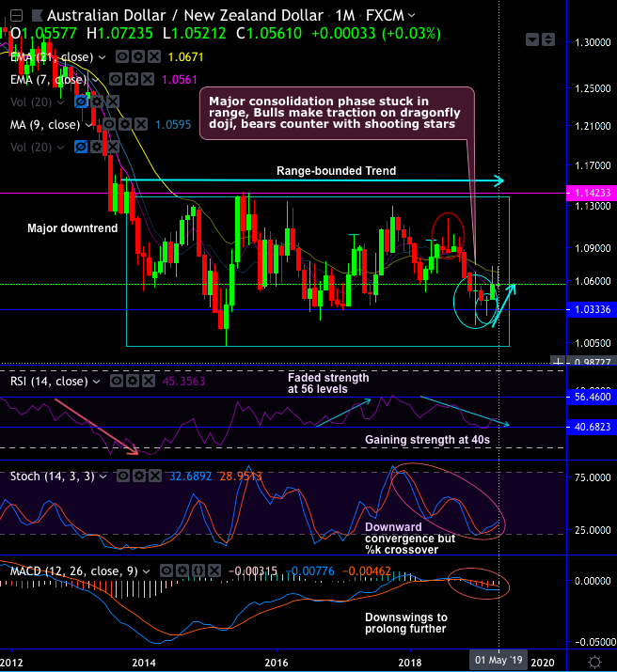This screenshot has width=617, height=672.
Task: Remove the RSI (14, close) indicator
Action: pyautogui.click(x=149, y=381)
